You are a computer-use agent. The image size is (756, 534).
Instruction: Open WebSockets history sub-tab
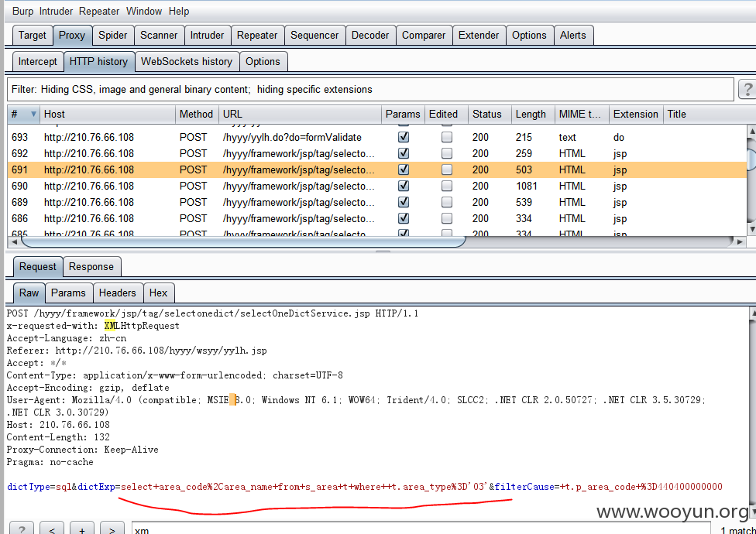click(187, 62)
